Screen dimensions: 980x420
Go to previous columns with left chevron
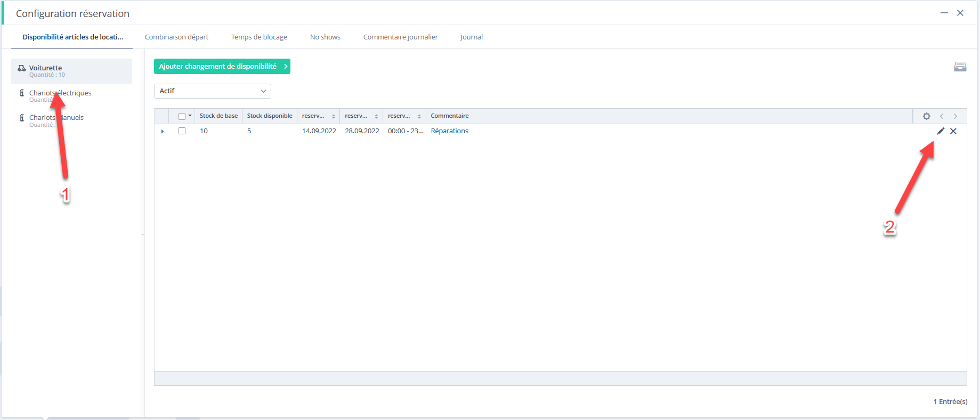[942, 116]
